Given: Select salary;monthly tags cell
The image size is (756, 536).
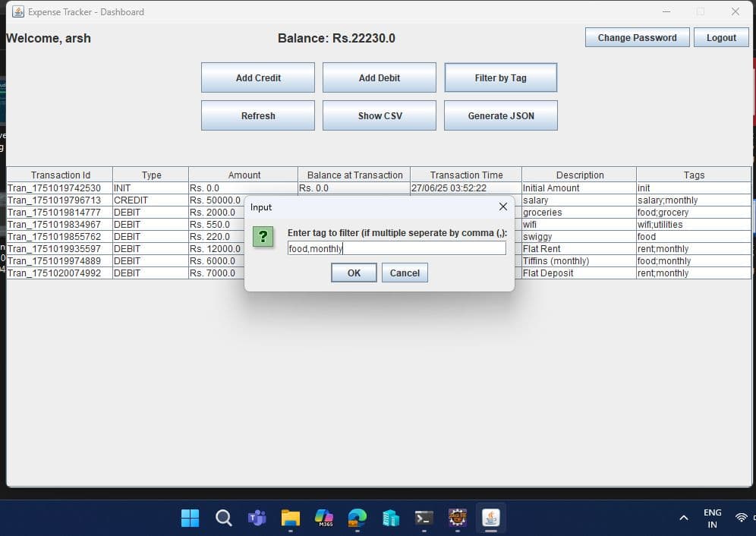Looking at the screenshot, I should pos(694,200).
